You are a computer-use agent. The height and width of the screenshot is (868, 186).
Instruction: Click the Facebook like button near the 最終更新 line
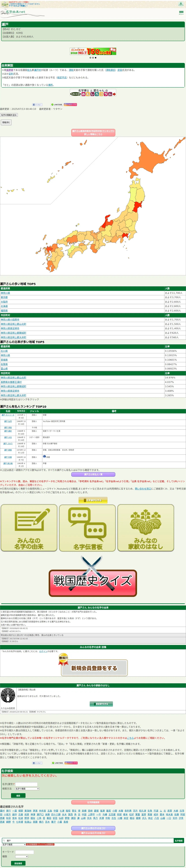[37, 104]
